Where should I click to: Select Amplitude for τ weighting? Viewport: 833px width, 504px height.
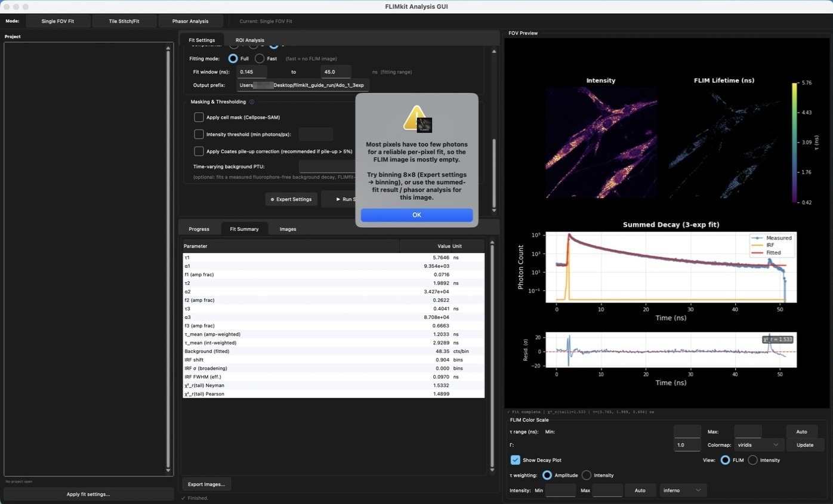point(547,475)
